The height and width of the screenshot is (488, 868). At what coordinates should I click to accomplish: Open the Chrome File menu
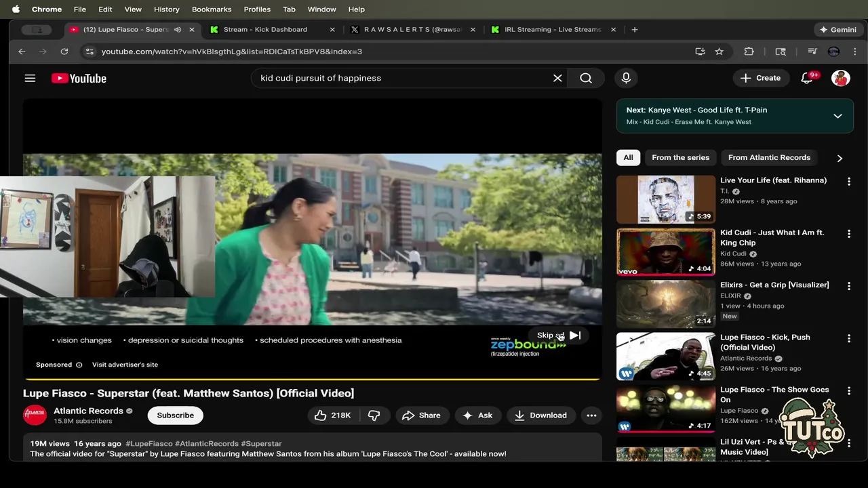[79, 9]
